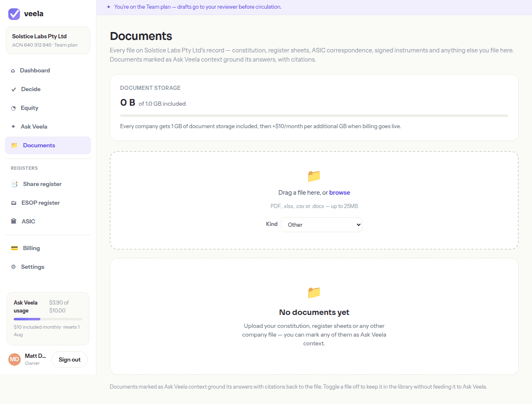Click the Matt D... user name

[35, 356]
